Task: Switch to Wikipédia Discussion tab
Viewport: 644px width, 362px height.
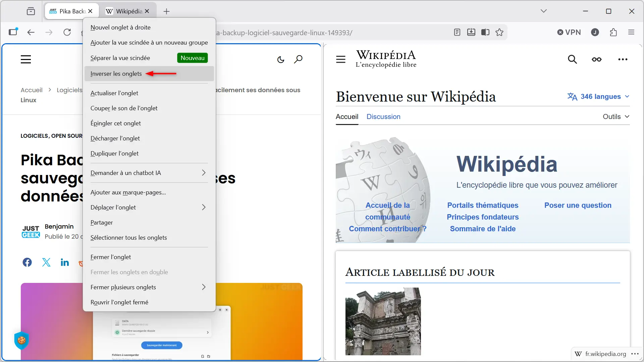Action: 383,117
